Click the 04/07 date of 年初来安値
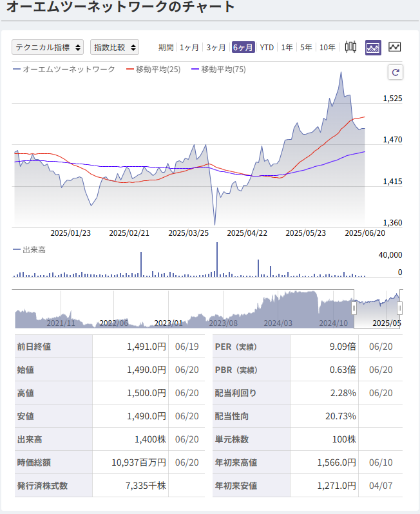This screenshot has width=420, height=514. point(381,486)
